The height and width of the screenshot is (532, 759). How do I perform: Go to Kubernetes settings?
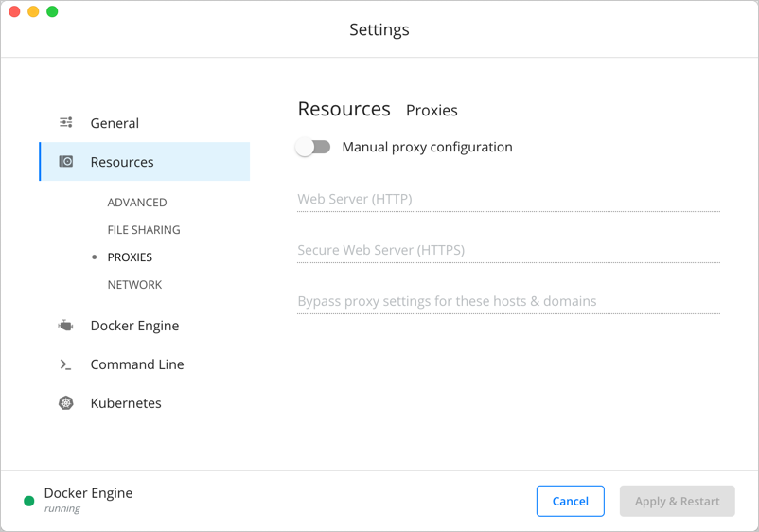[x=126, y=403]
